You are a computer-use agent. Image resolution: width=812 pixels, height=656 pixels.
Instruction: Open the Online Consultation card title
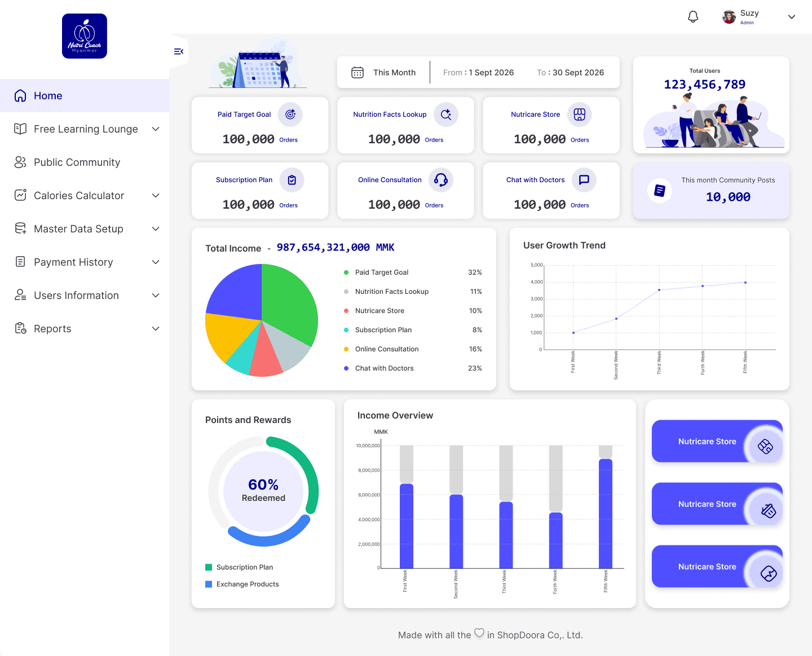point(390,180)
